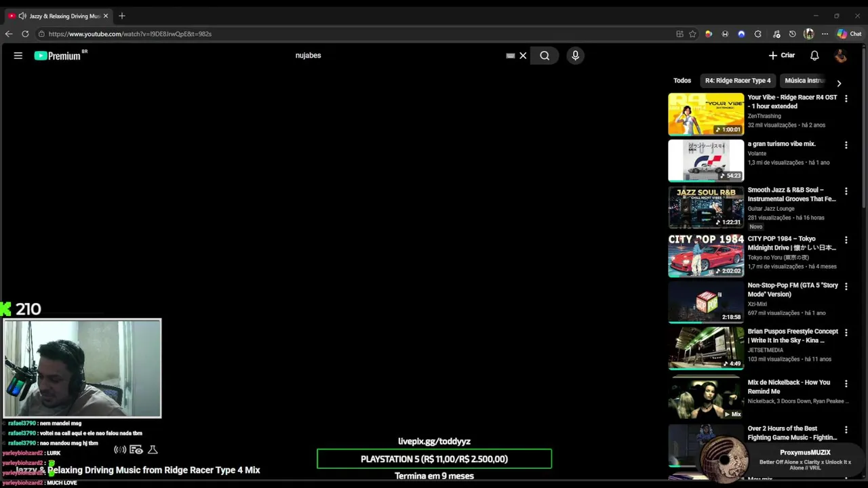The image size is (868, 488).
Task: Open the browser extensions puzzle icon
Action: 757,34
